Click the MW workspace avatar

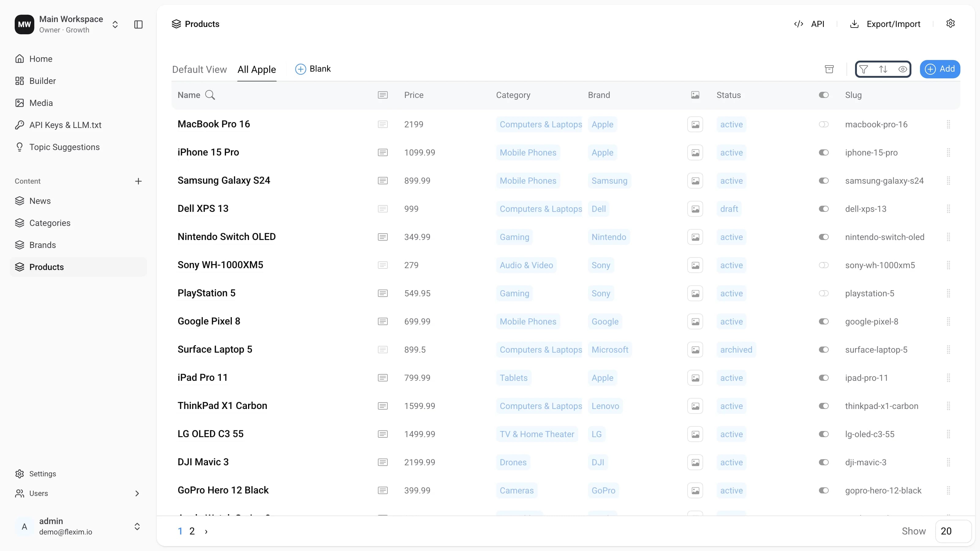click(24, 24)
